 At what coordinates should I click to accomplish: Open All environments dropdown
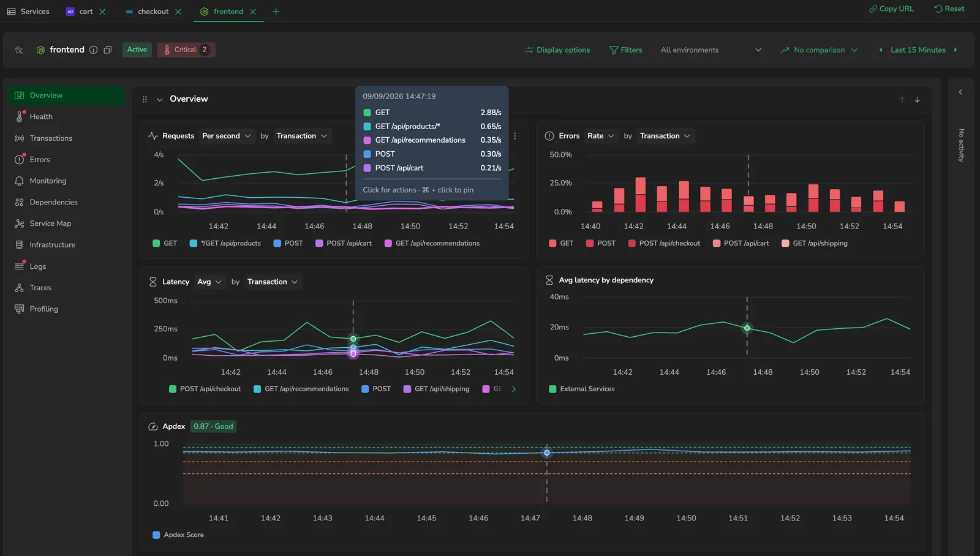(x=710, y=50)
